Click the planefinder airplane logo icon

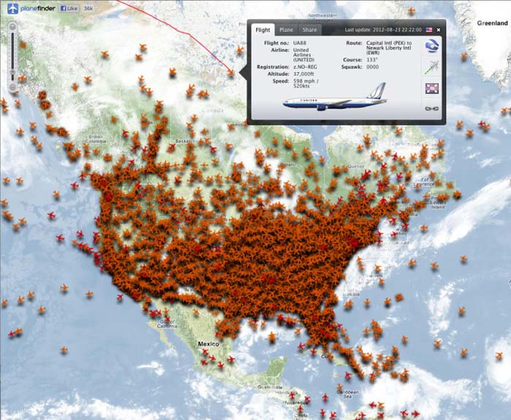point(12,8)
